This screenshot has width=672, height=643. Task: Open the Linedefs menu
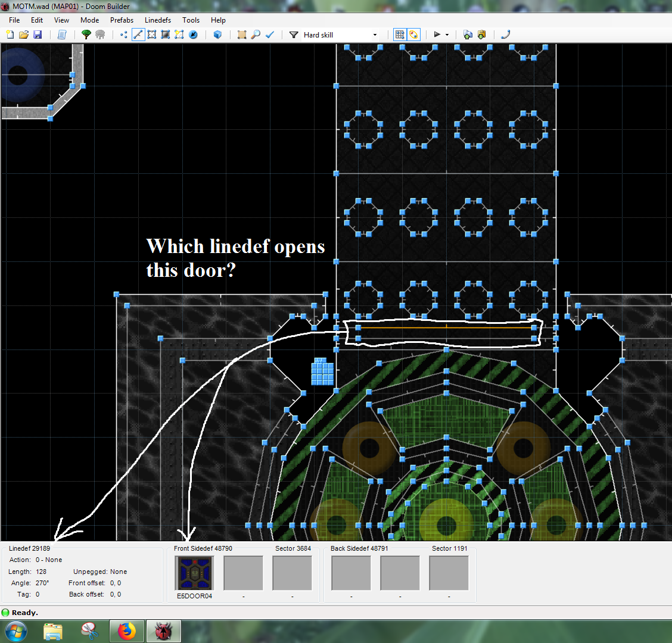click(158, 20)
